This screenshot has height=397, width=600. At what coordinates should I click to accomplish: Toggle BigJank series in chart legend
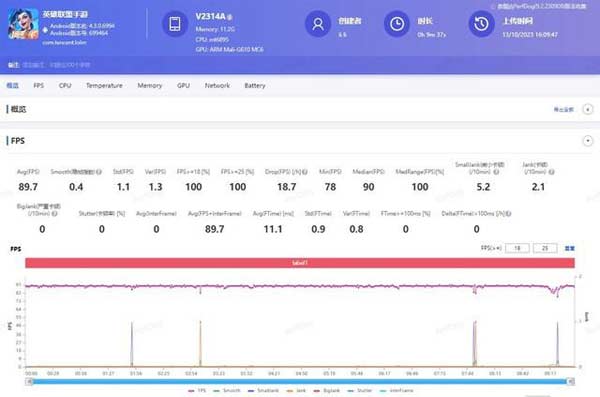(x=326, y=390)
